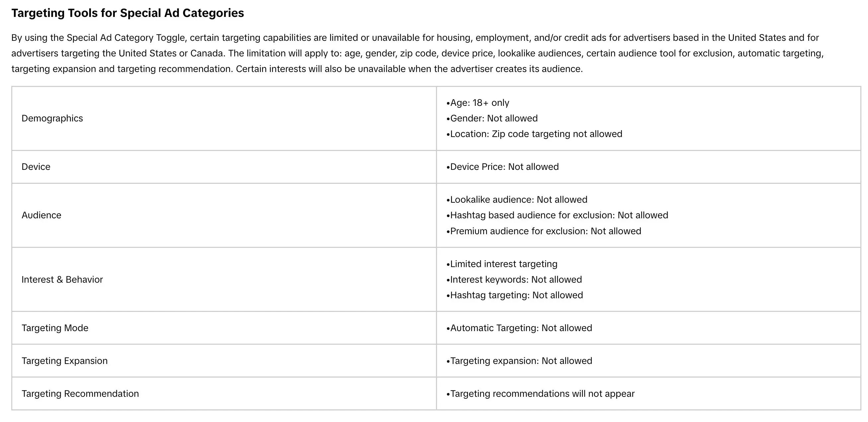Click the Age: 18+ only bullet
Screen dimensions: 868x422
click(x=478, y=103)
